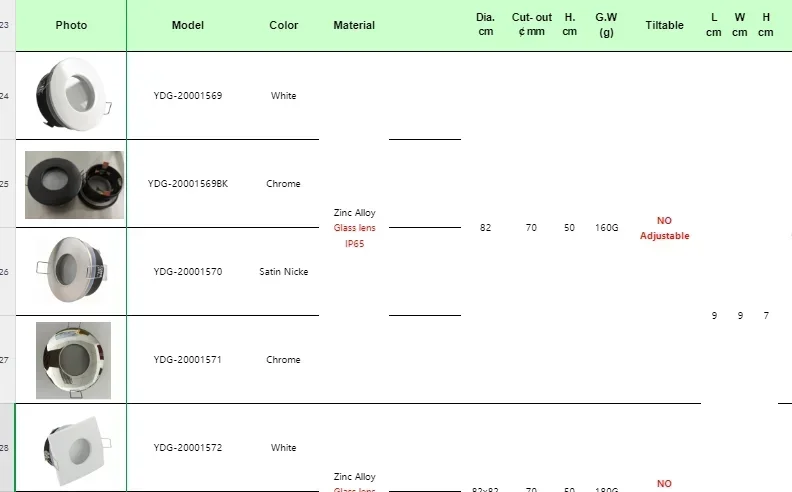Select the black downlight parts photo

click(x=74, y=184)
